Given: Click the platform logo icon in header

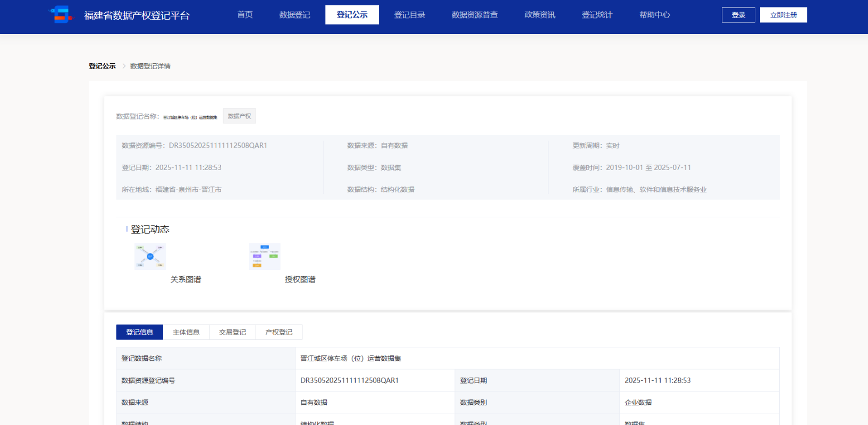Looking at the screenshot, I should tap(61, 14).
